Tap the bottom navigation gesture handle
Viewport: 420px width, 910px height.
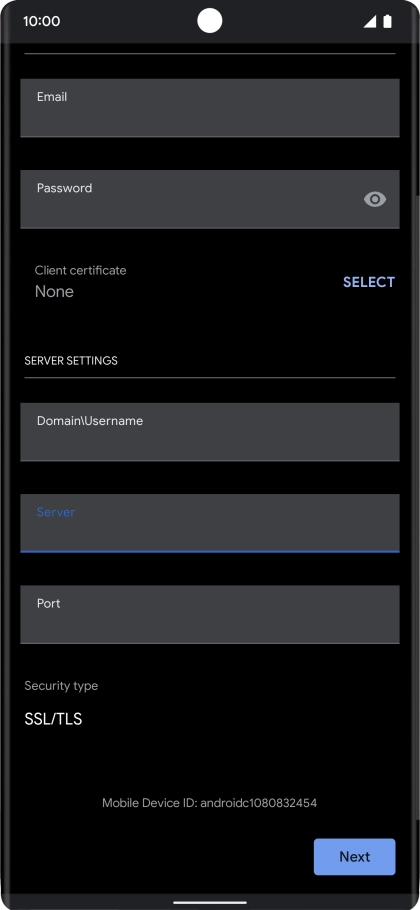tap(210, 902)
